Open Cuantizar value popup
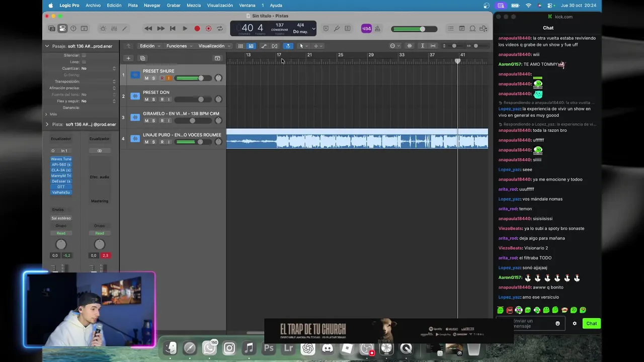The image size is (644, 362). [x=98, y=68]
